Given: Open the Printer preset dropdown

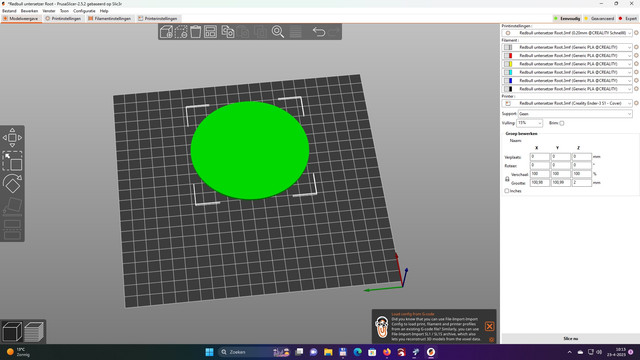Looking at the screenshot, I should (567, 103).
